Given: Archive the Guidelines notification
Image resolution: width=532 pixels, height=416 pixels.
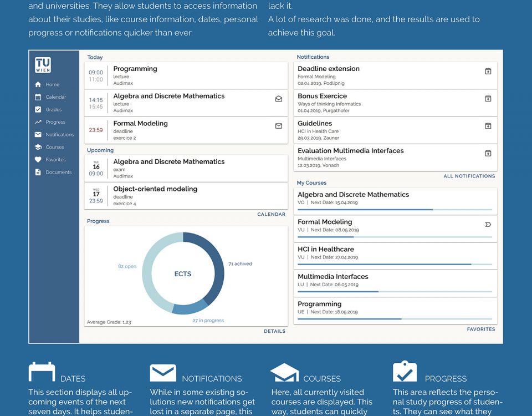Looking at the screenshot, I should [x=488, y=126].
